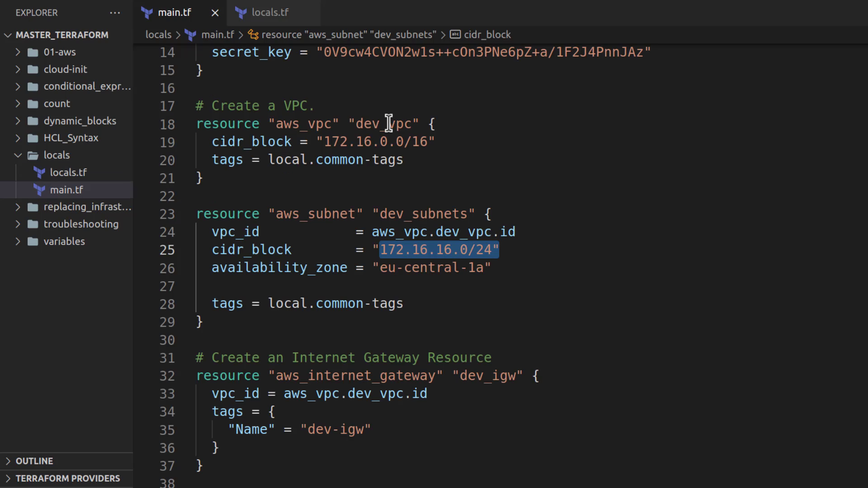The image size is (868, 488).
Task: Click Terraform icon beside locals.tf tree file
Action: pos(40,173)
